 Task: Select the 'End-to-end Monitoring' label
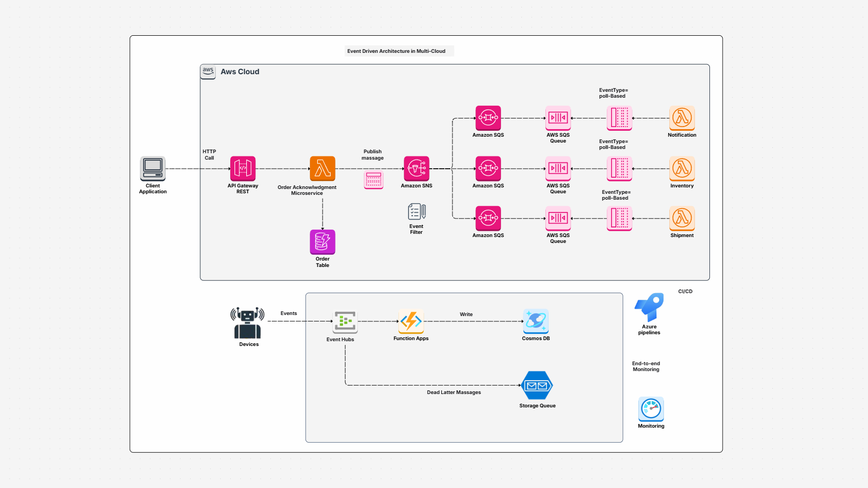click(646, 366)
